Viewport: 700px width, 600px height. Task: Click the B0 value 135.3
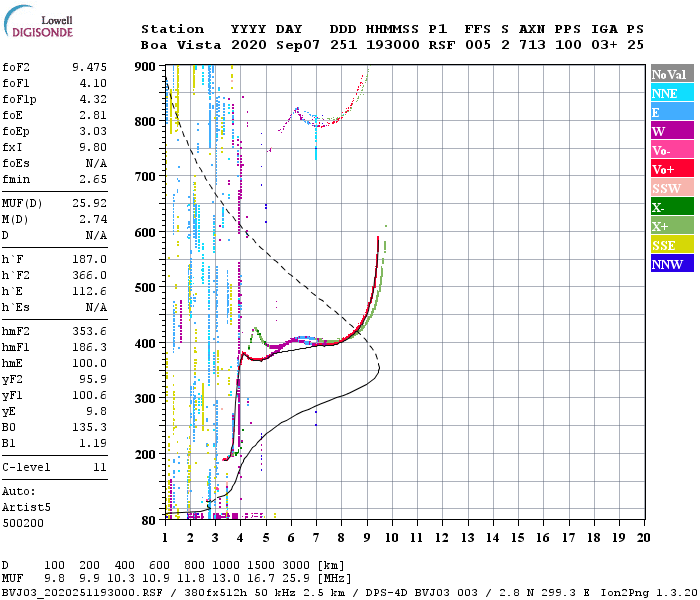(x=89, y=428)
